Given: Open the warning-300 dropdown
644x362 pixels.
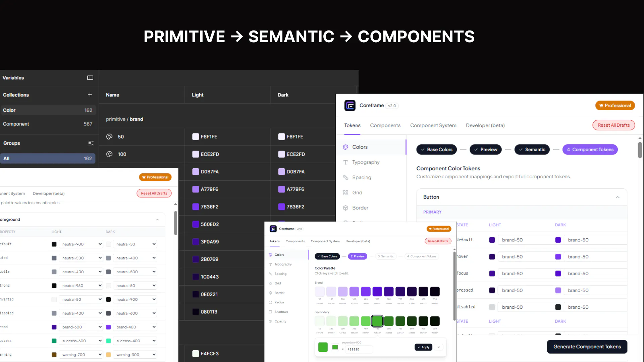Looking at the screenshot, I should pyautogui.click(x=135, y=355).
